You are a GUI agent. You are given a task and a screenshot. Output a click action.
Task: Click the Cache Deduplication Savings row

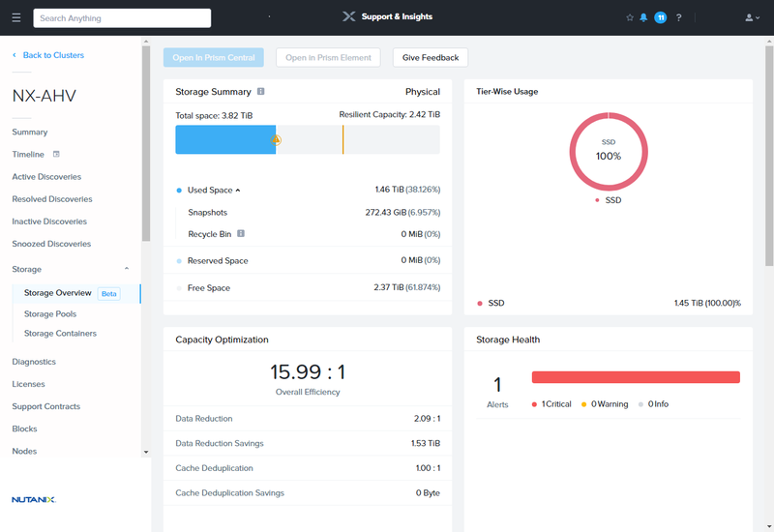click(x=308, y=492)
